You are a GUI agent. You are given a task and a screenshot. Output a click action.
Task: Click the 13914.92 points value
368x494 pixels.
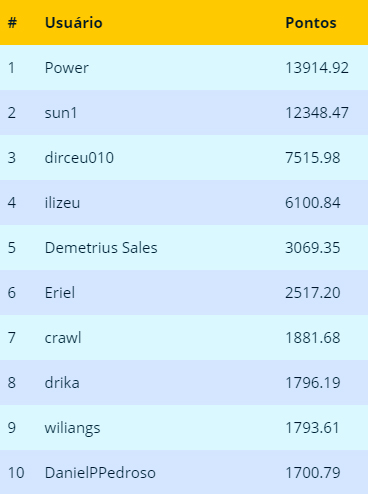[317, 68]
